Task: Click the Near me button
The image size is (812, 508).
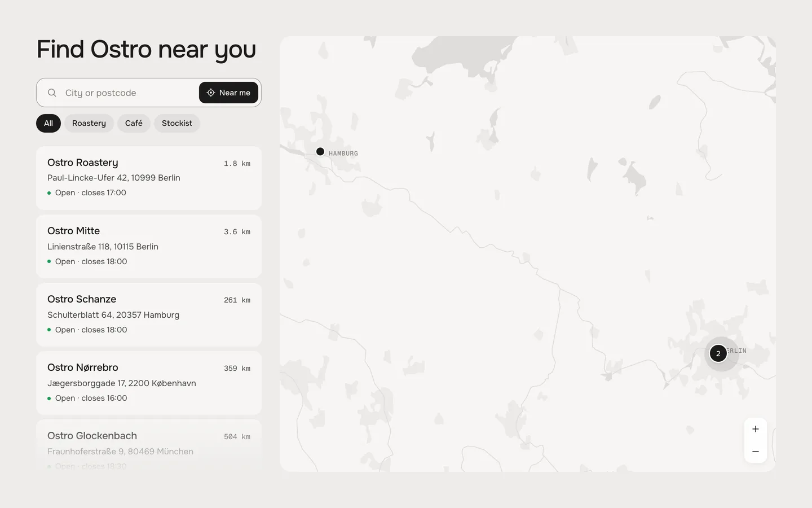Action: pyautogui.click(x=228, y=93)
